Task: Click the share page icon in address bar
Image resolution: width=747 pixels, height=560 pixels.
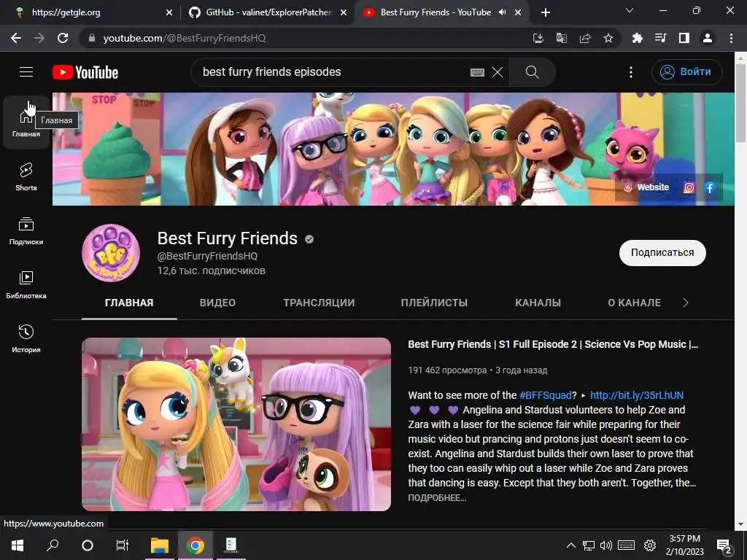Action: 584,38
